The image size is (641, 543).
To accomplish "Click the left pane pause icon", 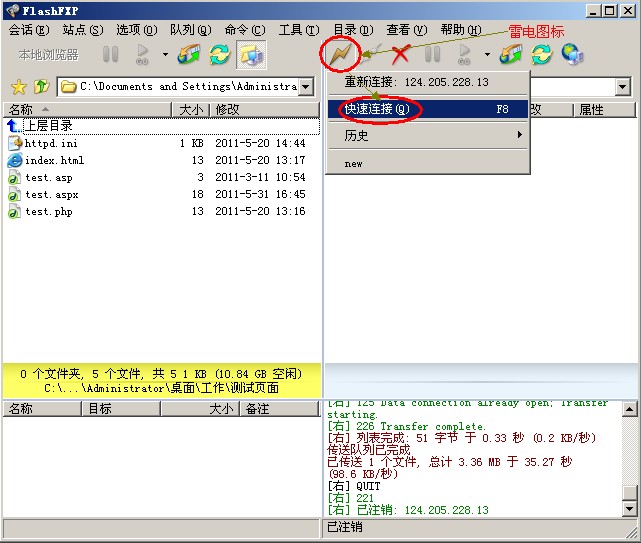I will click(111, 54).
